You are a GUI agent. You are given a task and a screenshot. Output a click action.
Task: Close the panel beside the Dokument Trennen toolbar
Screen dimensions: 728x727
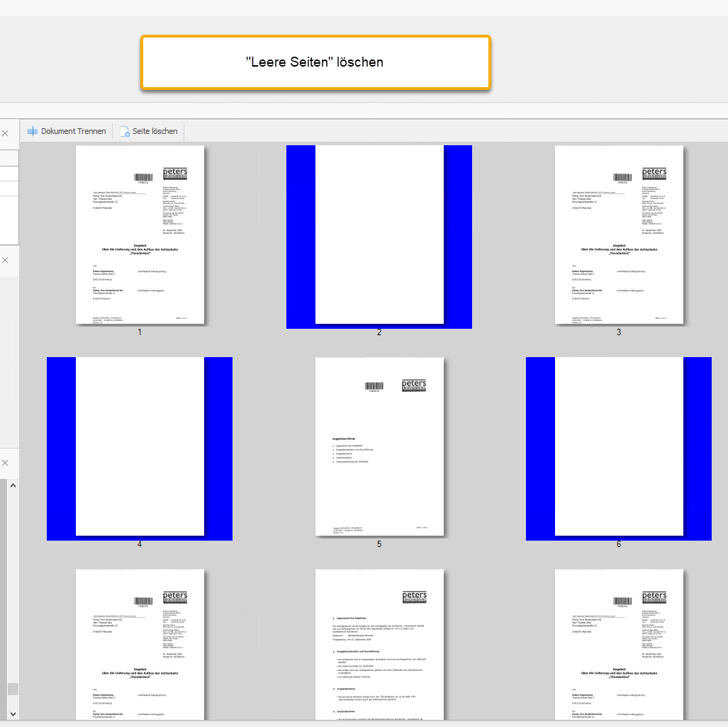click(x=5, y=133)
